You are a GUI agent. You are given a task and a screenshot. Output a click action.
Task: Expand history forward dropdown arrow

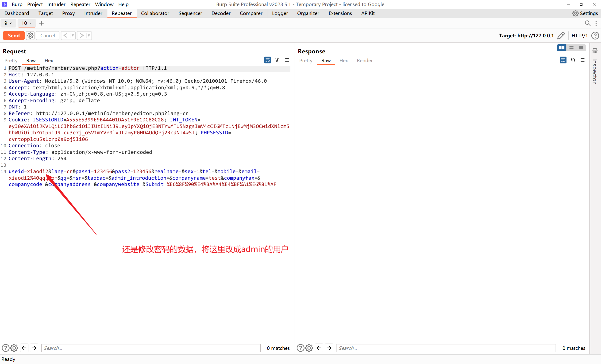(89, 36)
